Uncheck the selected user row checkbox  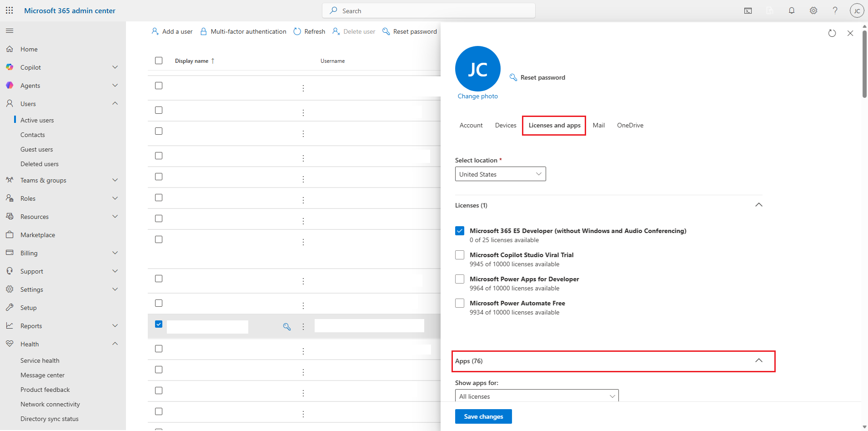tap(159, 324)
